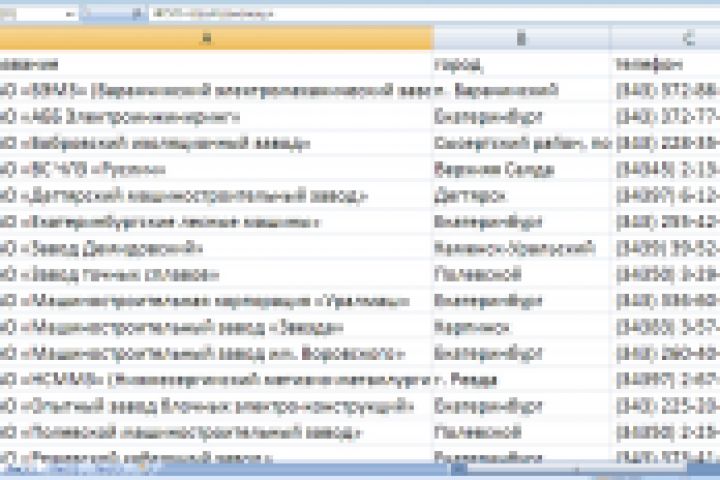Select column B header
Screen dimensions: 720x480
[x=522, y=38]
